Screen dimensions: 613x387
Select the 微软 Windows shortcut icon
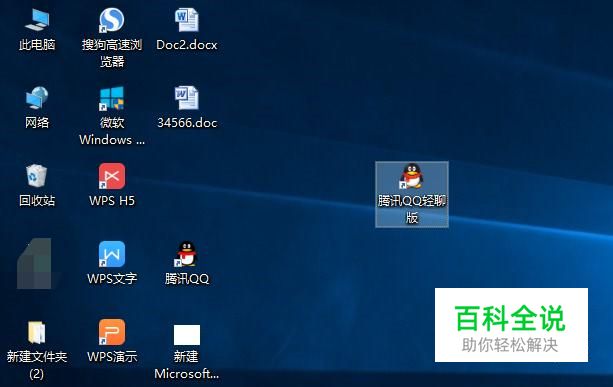pyautogui.click(x=112, y=98)
